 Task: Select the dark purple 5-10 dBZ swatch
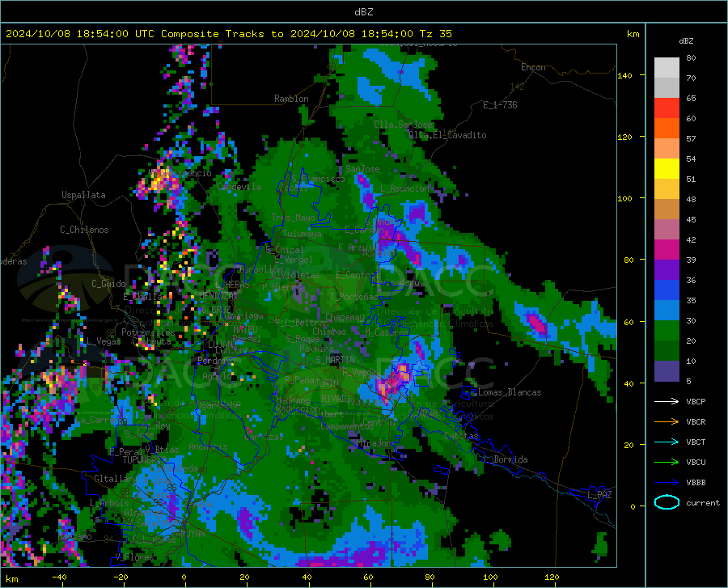pyautogui.click(x=667, y=371)
